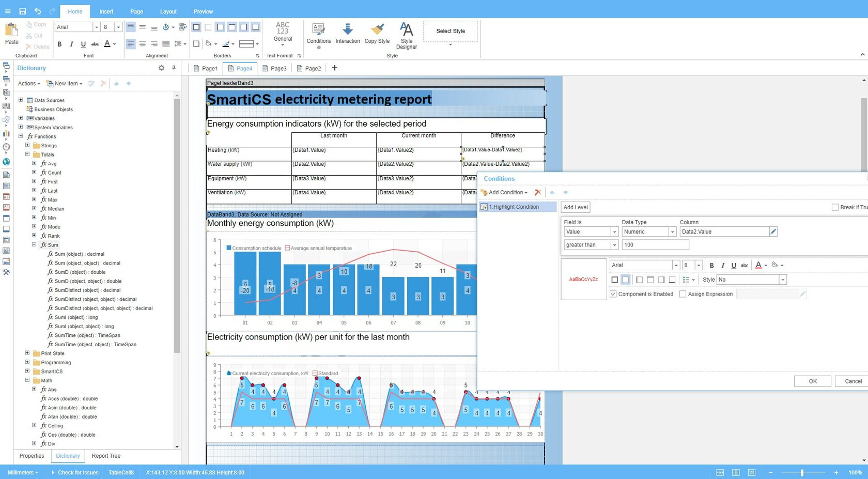Toggle Italic in the ribbon Font group
868x479 pixels.
point(71,44)
